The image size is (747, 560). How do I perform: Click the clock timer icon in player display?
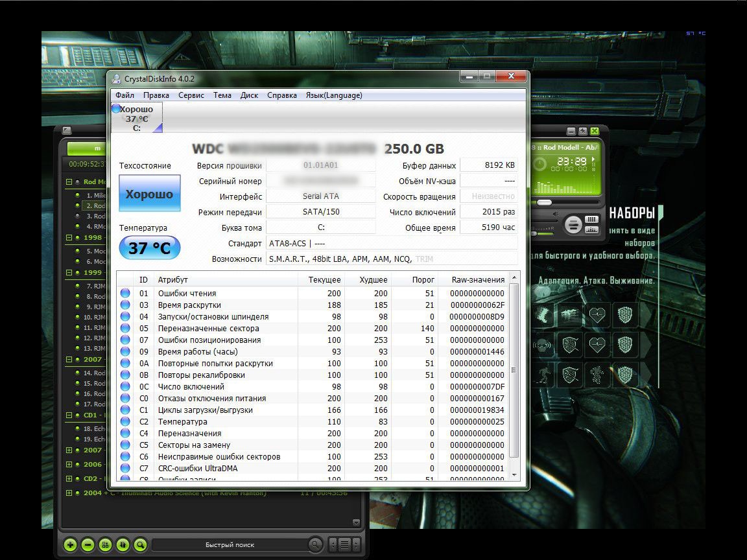(x=539, y=165)
